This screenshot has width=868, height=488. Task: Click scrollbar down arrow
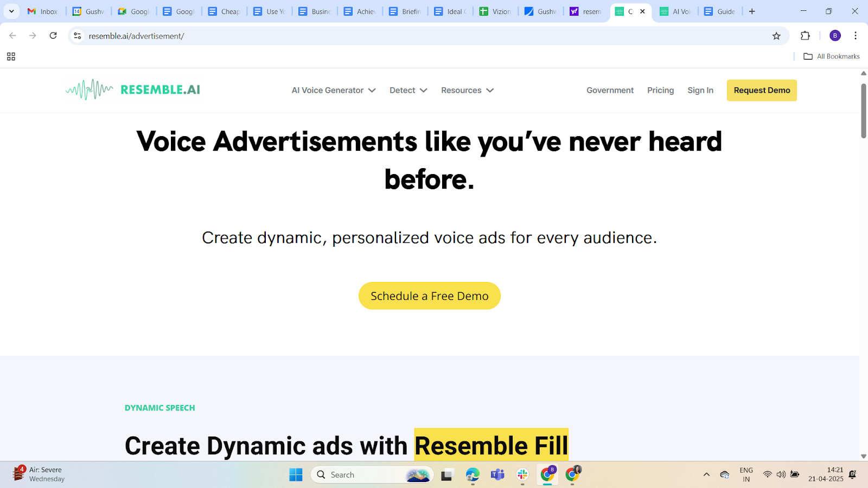click(x=864, y=457)
